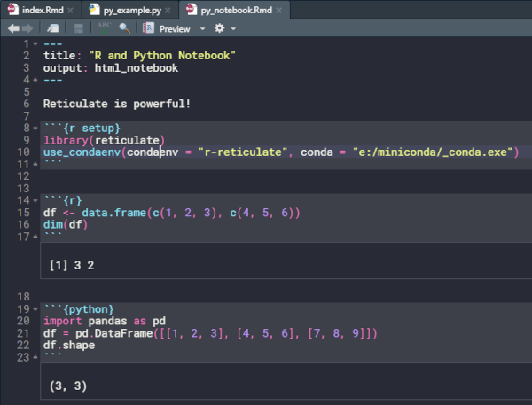Close the py_example.py tab
This screenshot has width=532, height=405.
[x=168, y=10]
